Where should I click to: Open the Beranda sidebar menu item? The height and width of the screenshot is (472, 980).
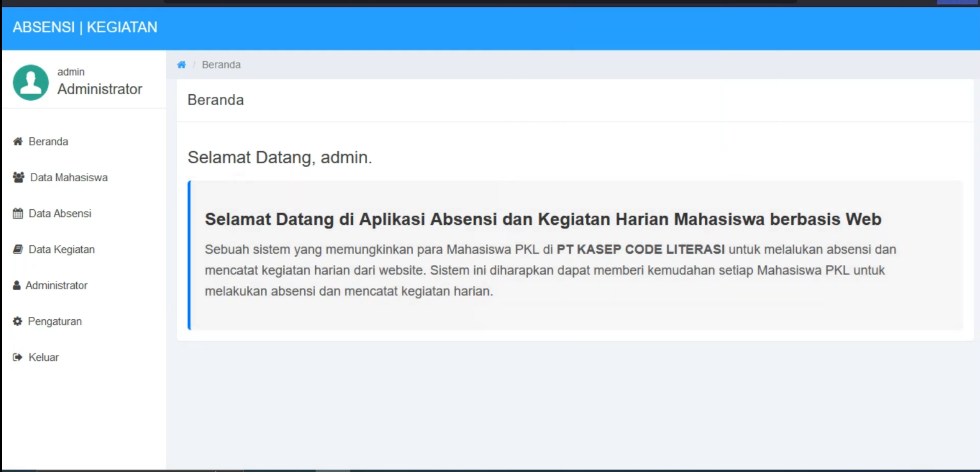point(48,141)
